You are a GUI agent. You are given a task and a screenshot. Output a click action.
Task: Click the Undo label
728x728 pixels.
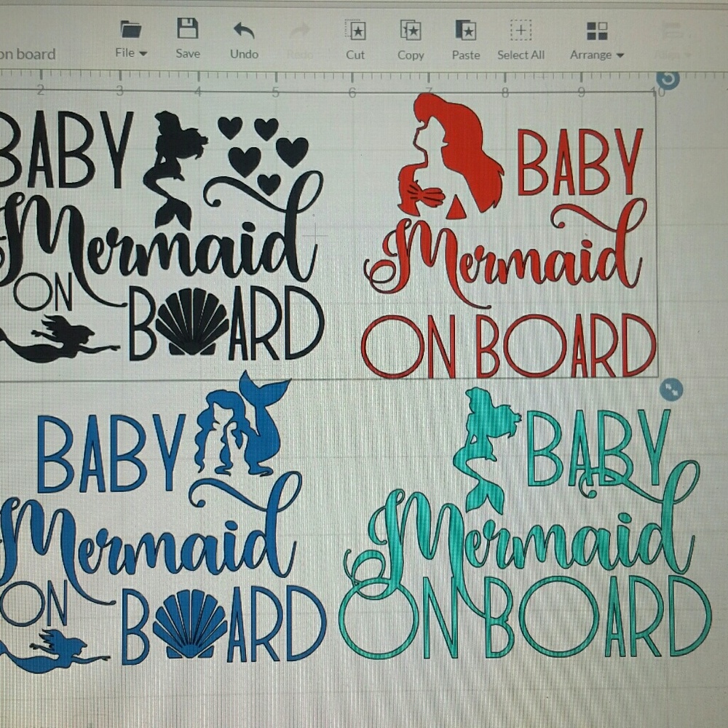tap(244, 54)
